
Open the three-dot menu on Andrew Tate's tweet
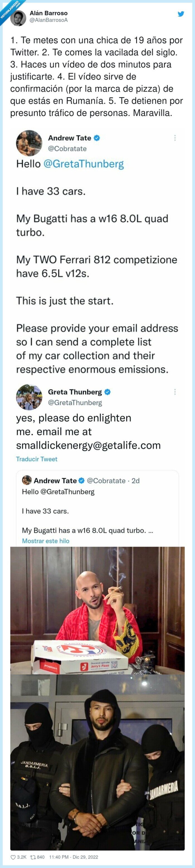click(x=175, y=138)
